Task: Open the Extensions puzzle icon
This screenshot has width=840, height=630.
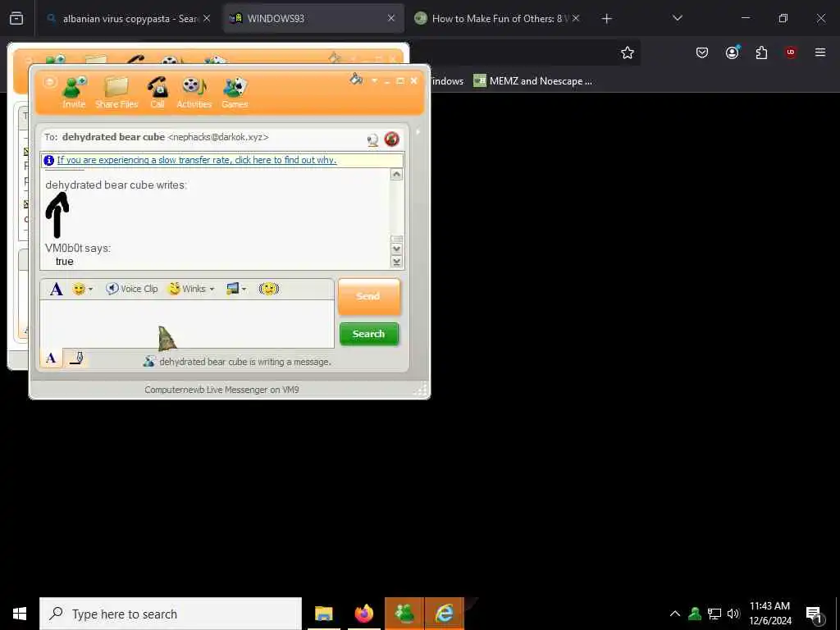Action: 761,52
